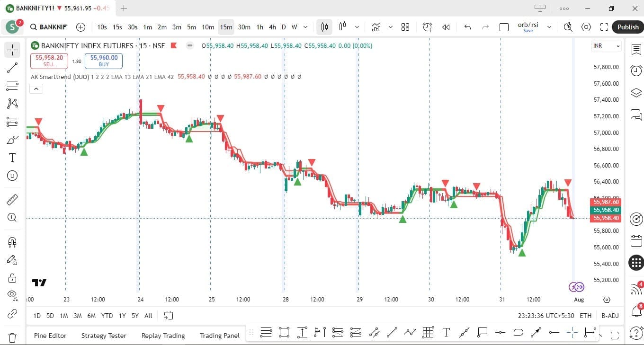This screenshot has width=644, height=345.
Task: Open the Trading Panel tab
Action: [220, 336]
